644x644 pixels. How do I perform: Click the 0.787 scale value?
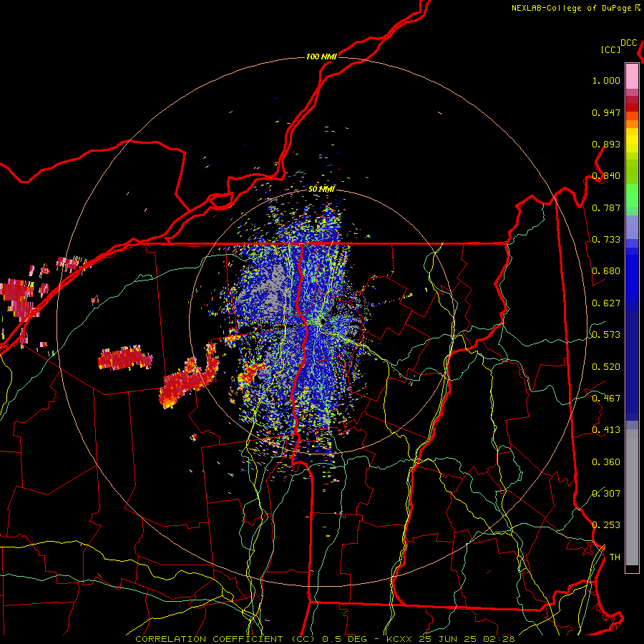(x=606, y=208)
